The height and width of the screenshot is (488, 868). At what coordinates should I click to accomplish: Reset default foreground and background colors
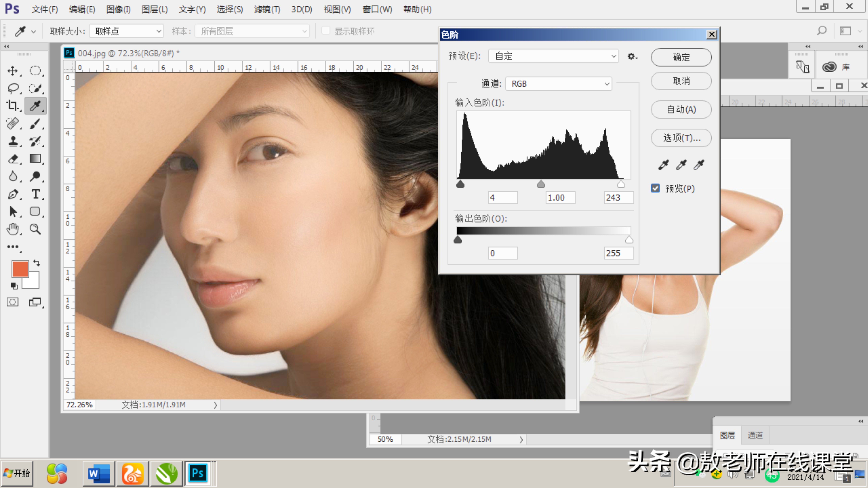14,286
